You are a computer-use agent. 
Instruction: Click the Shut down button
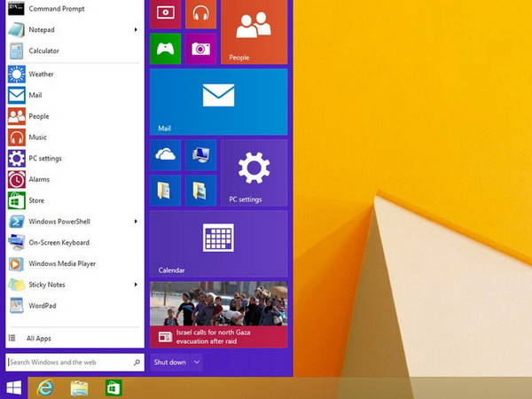[169, 362]
